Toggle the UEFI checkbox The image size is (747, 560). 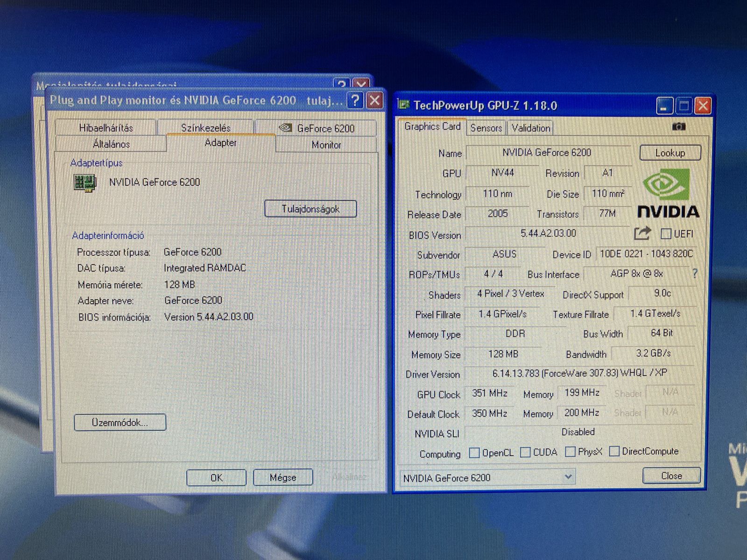pyautogui.click(x=666, y=234)
